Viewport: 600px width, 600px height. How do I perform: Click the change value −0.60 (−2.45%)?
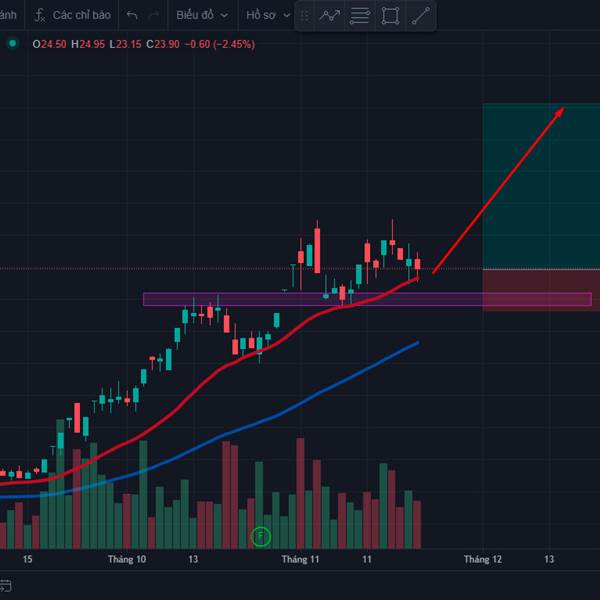tap(220, 44)
